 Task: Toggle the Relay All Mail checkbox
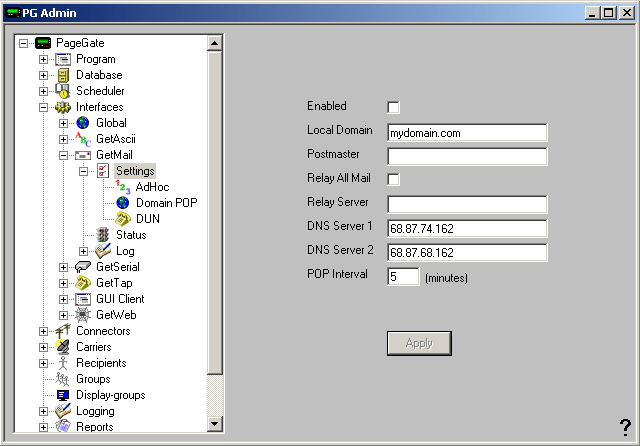(393, 179)
